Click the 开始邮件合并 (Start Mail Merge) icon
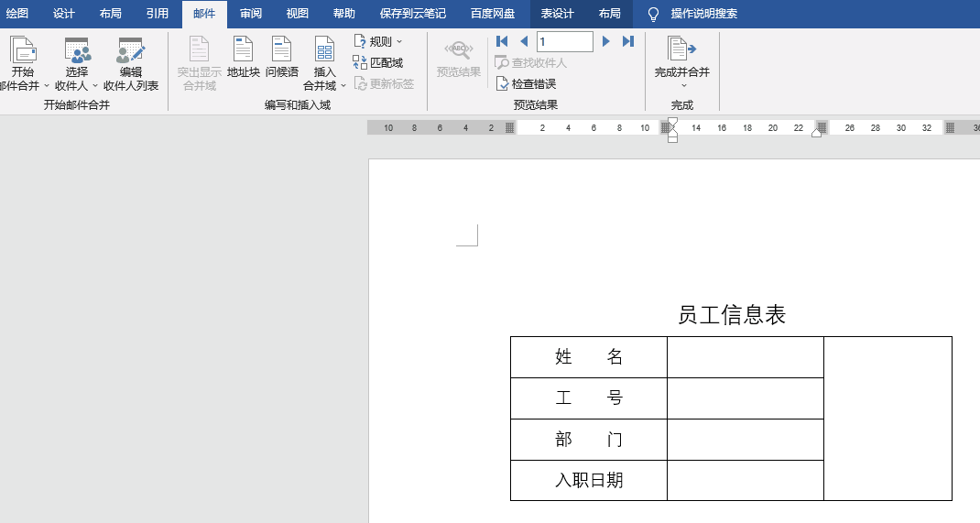Image resolution: width=980 pixels, height=523 pixels. coord(23,51)
